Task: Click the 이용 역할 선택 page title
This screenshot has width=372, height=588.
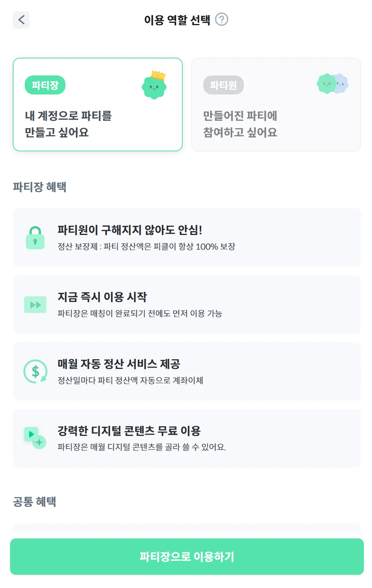Action: (177, 20)
